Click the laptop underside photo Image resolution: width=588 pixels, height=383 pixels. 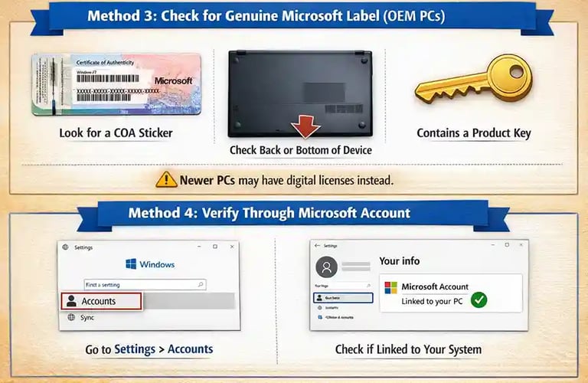point(300,93)
